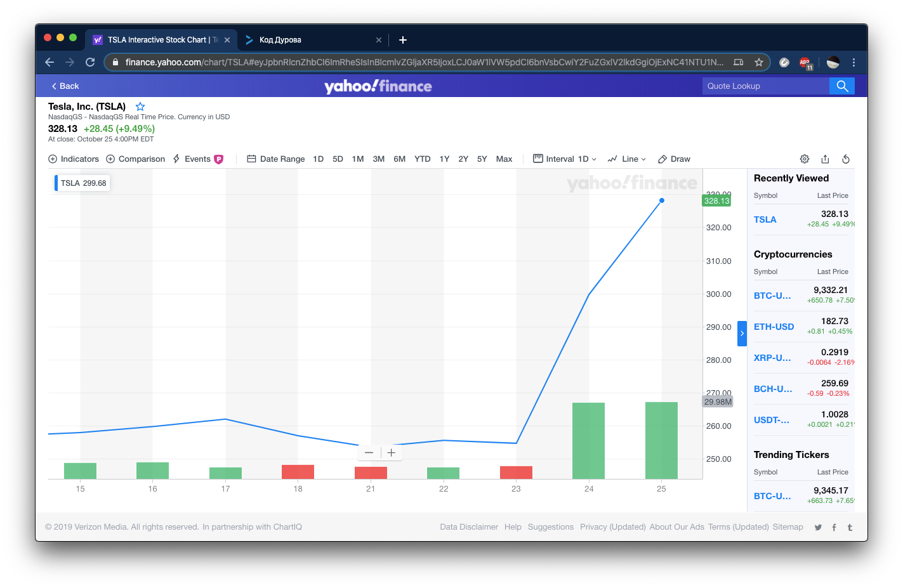The image size is (903, 588).
Task: Open a new browser tab
Action: click(x=403, y=40)
